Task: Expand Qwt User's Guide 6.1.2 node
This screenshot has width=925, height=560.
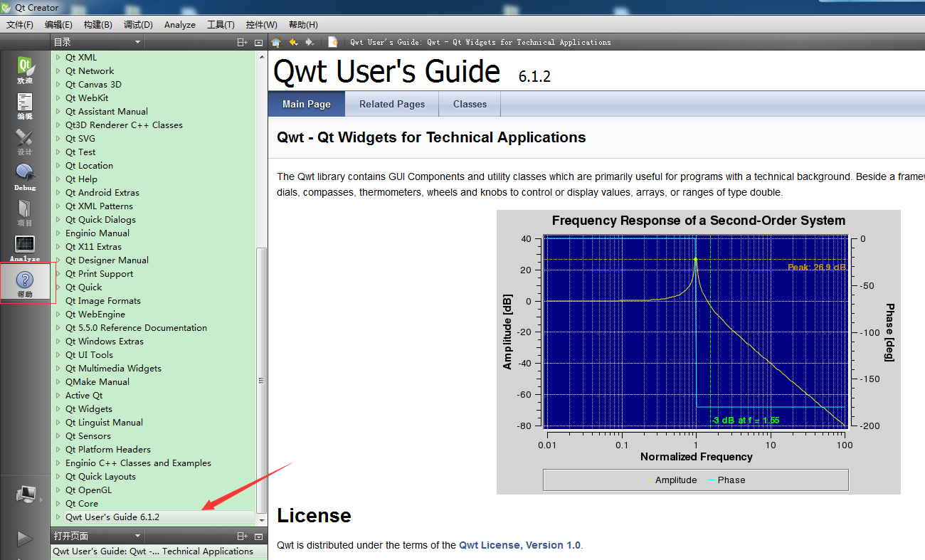Action: [x=58, y=517]
